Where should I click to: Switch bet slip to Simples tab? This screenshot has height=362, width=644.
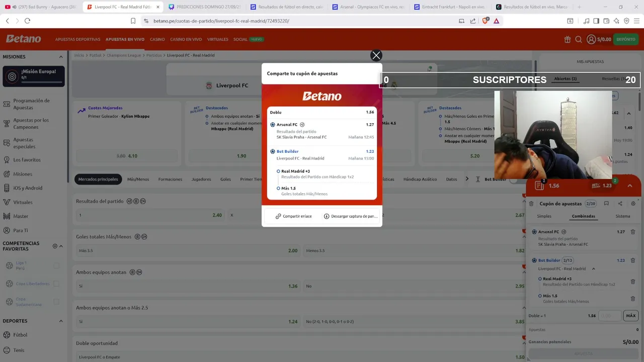point(544,216)
